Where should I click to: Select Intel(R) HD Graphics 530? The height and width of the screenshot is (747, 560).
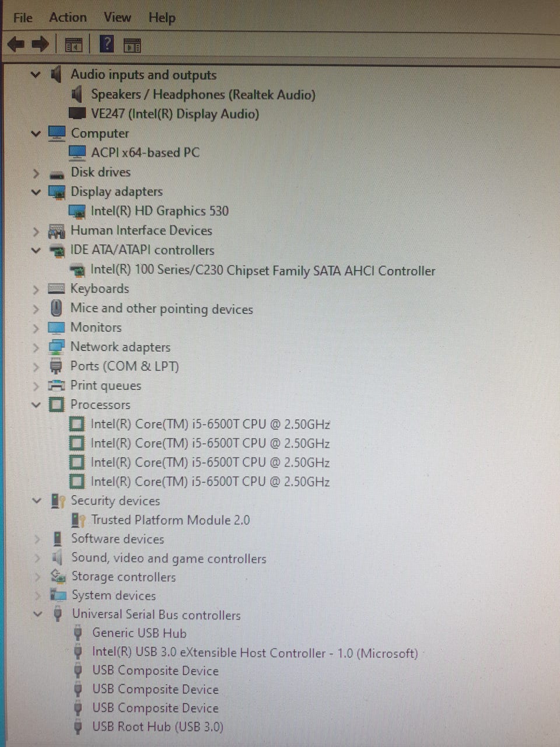[x=160, y=211]
